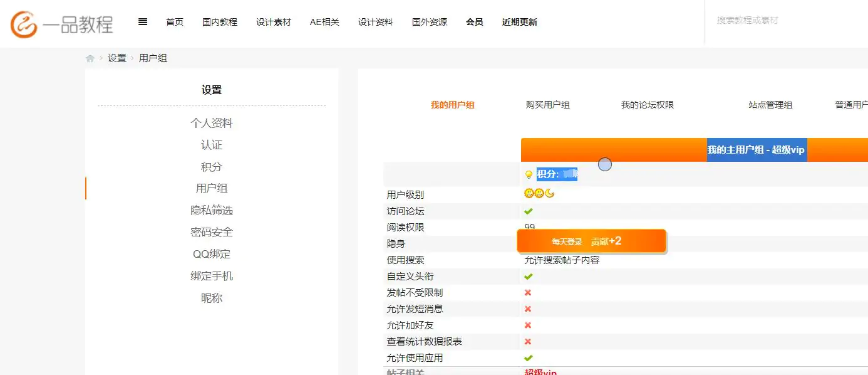
Task: Open QQ绑定 in settings sidebar
Action: (x=212, y=254)
